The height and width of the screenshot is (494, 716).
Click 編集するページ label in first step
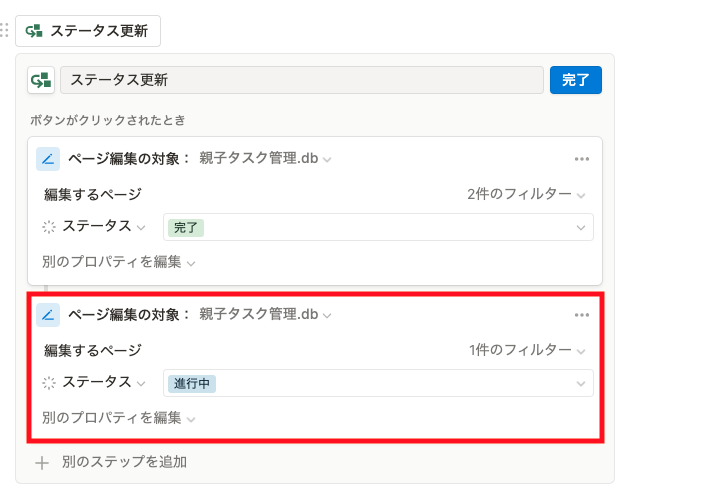[93, 194]
